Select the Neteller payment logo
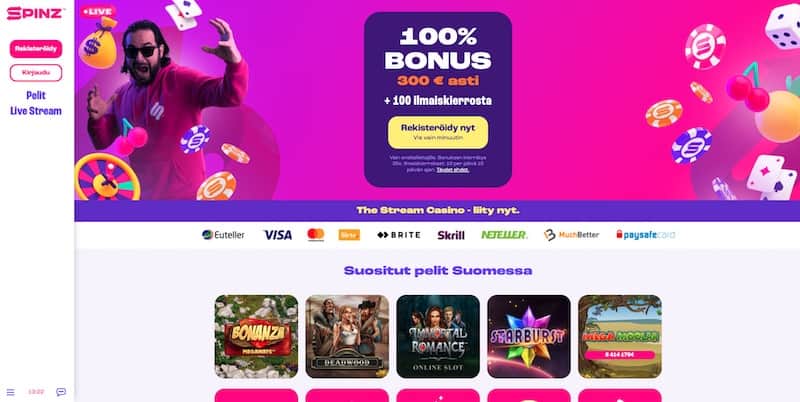The image size is (800, 402). click(504, 235)
